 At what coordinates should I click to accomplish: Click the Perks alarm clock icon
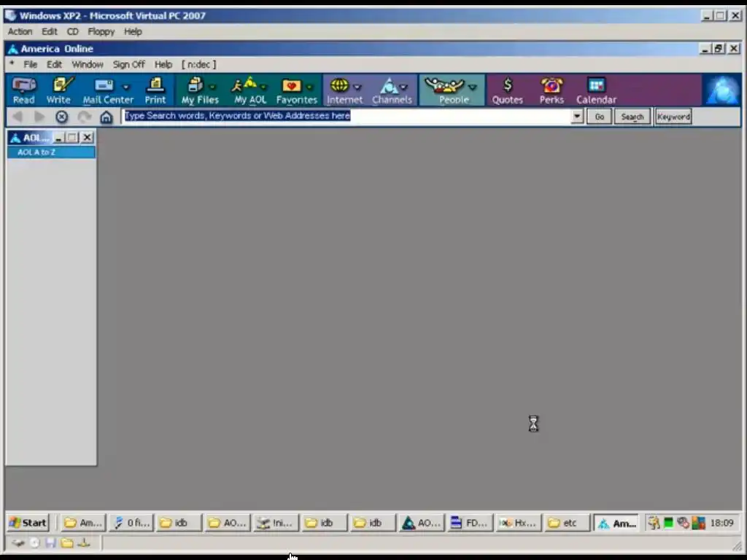(x=551, y=90)
